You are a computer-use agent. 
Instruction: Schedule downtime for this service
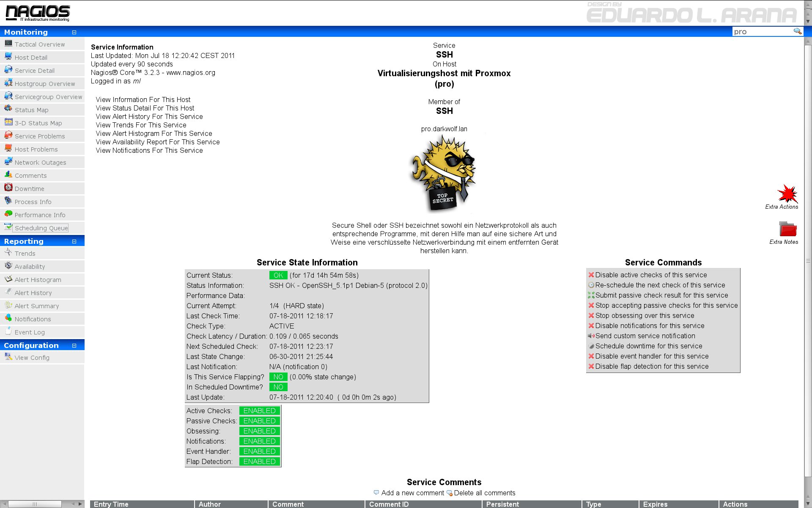coord(648,346)
